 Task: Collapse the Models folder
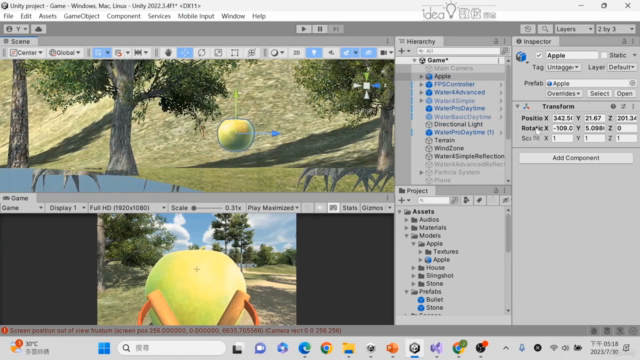click(x=407, y=236)
